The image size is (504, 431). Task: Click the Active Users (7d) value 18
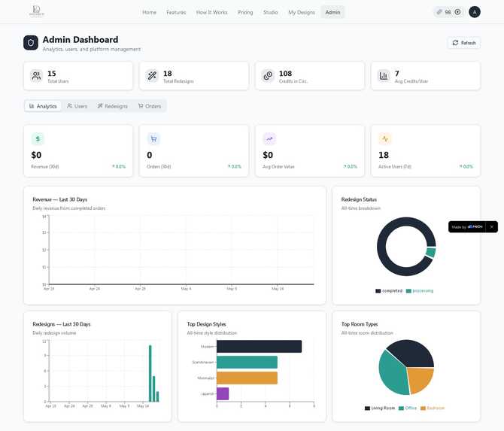click(384, 155)
